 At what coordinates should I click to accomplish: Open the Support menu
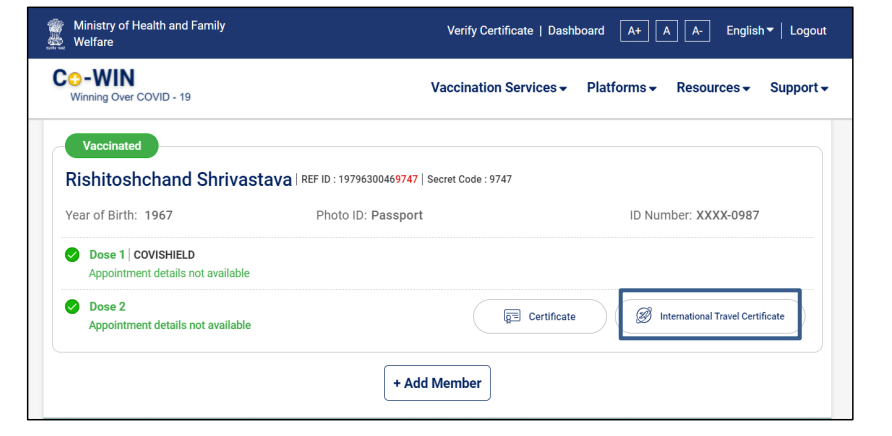pos(799,88)
